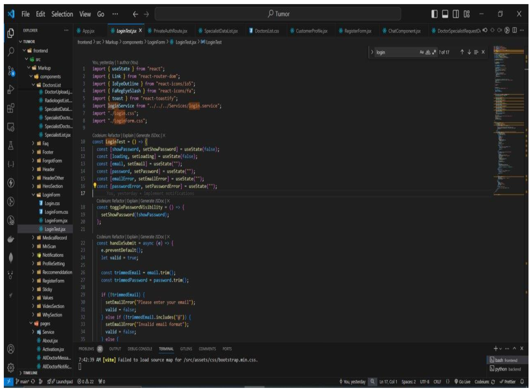Select the python backend terminal
This screenshot has width=532, height=392.
506,369
